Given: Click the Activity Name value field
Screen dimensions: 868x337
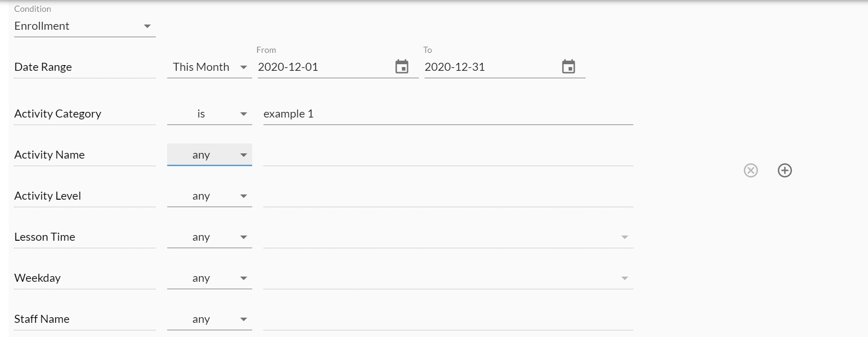Looking at the screenshot, I should [448, 155].
